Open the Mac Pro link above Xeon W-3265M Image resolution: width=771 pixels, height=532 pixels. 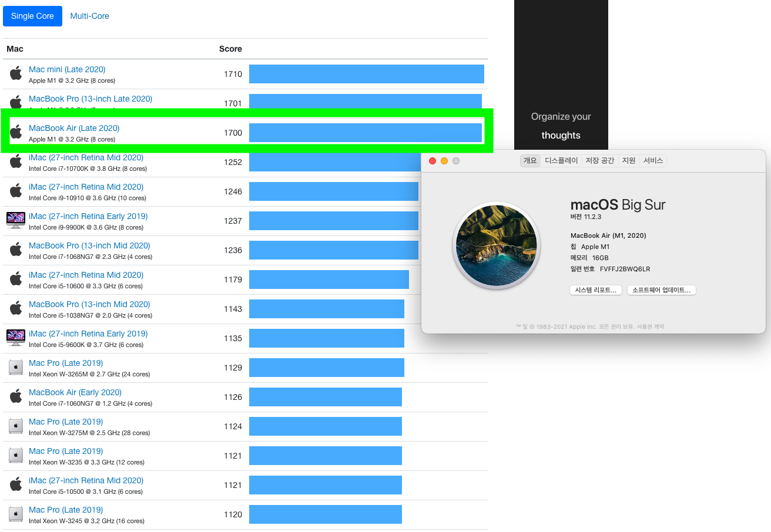point(66,363)
